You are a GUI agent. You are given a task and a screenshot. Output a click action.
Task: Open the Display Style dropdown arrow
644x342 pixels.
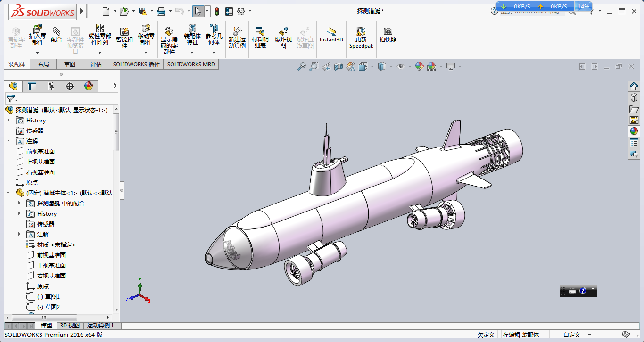pos(391,67)
